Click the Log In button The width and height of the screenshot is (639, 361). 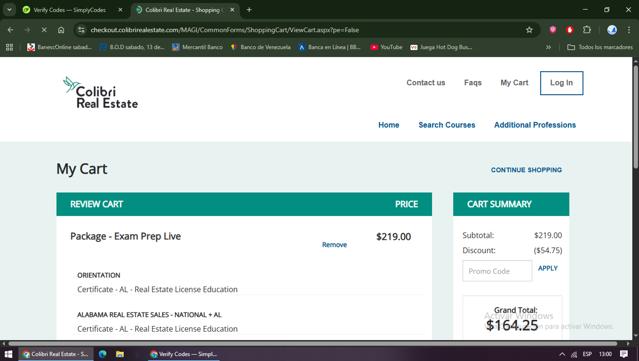click(x=562, y=83)
